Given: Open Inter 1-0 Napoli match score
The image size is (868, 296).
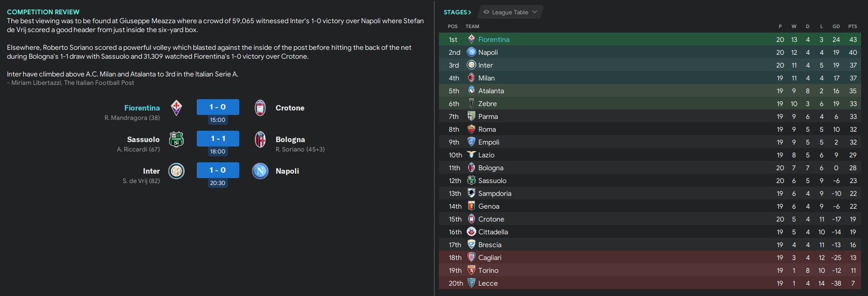Looking at the screenshot, I should [x=217, y=170].
